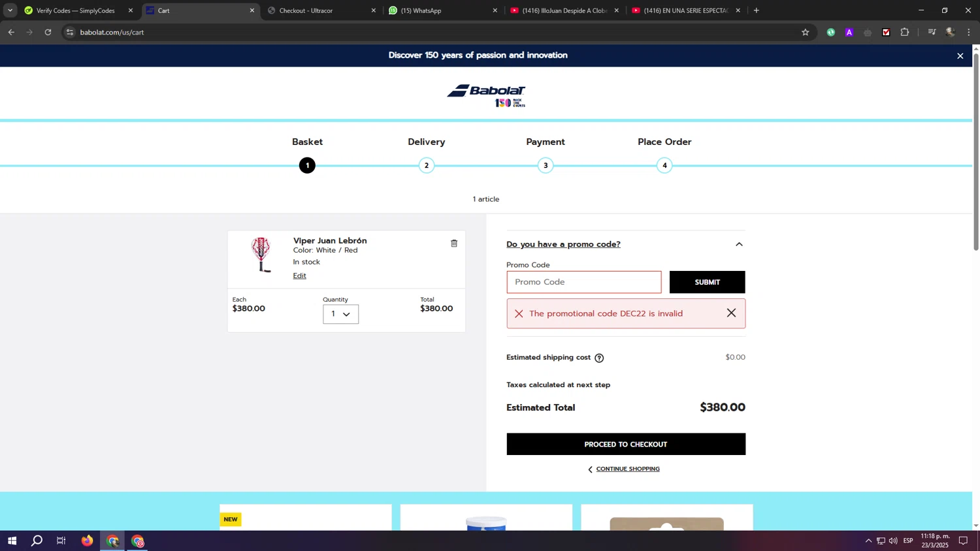980x551 pixels.
Task: Go to Delivery step 2 circle
Action: [427, 165]
